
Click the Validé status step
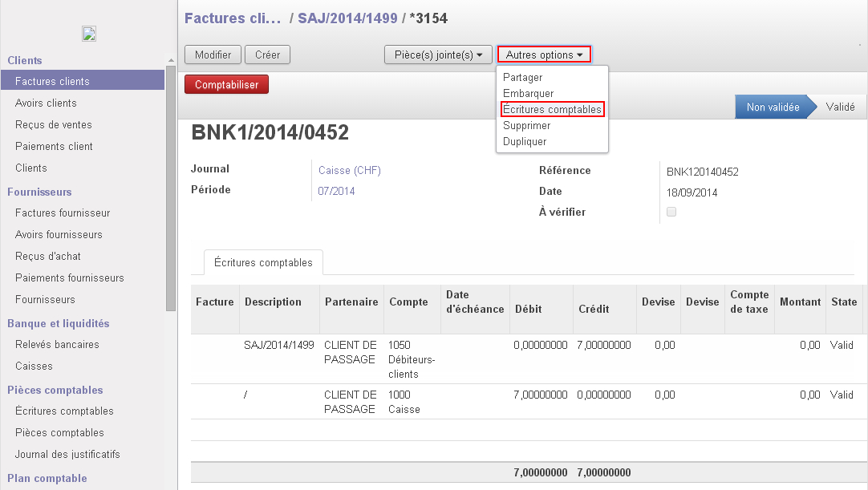[840, 107]
